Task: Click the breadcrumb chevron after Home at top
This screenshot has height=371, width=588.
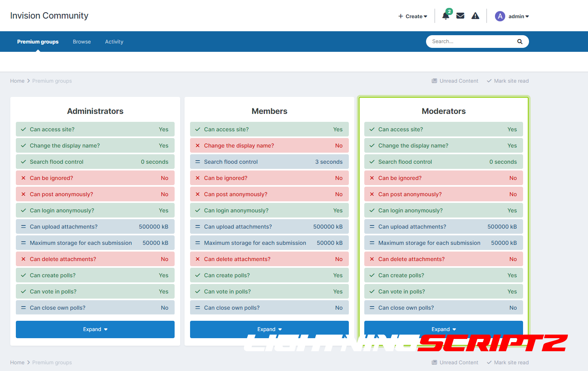Action: click(x=29, y=81)
